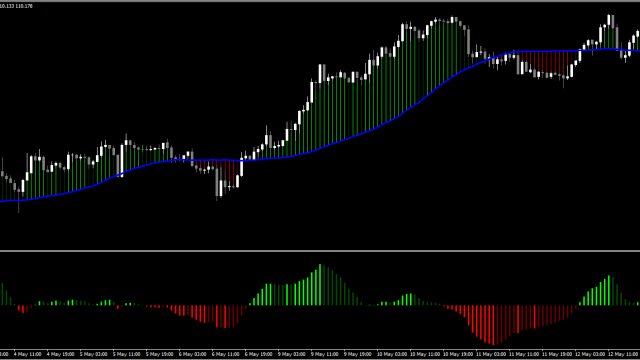Click the '12 May 11:00' time axis label

click(623, 354)
